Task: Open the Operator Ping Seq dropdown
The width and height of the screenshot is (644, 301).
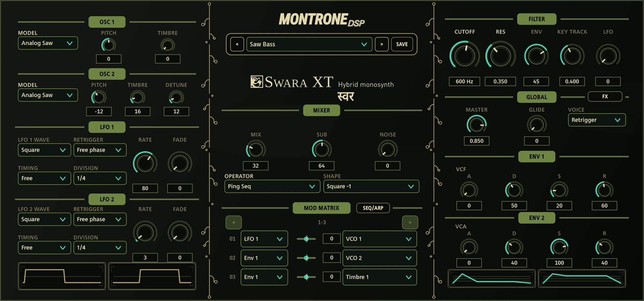Action: pyautogui.click(x=272, y=186)
